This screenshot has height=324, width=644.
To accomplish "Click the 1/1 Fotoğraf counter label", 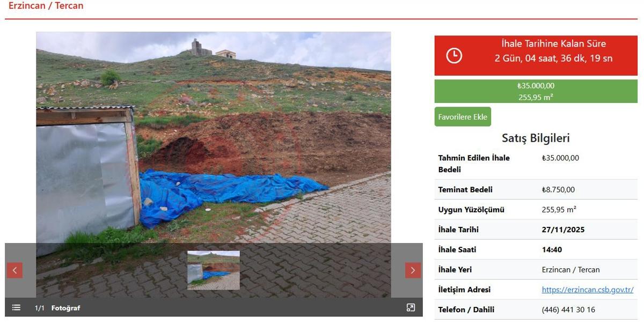I will [x=57, y=308].
